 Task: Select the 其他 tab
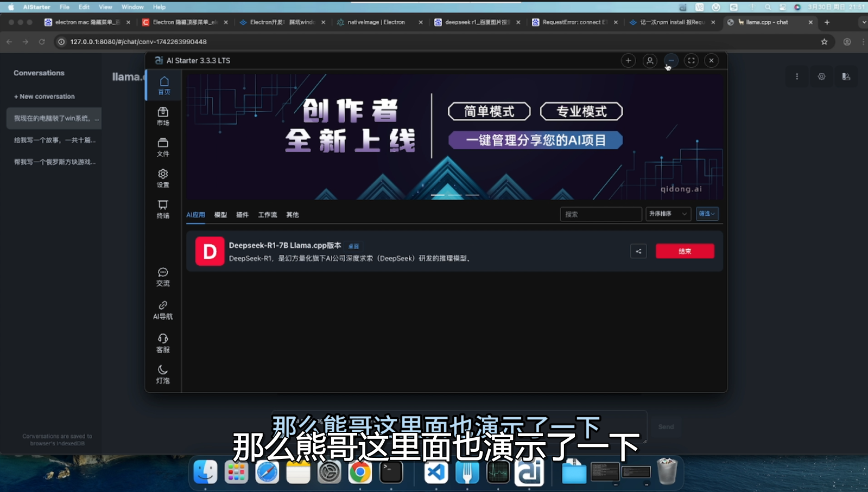click(293, 215)
